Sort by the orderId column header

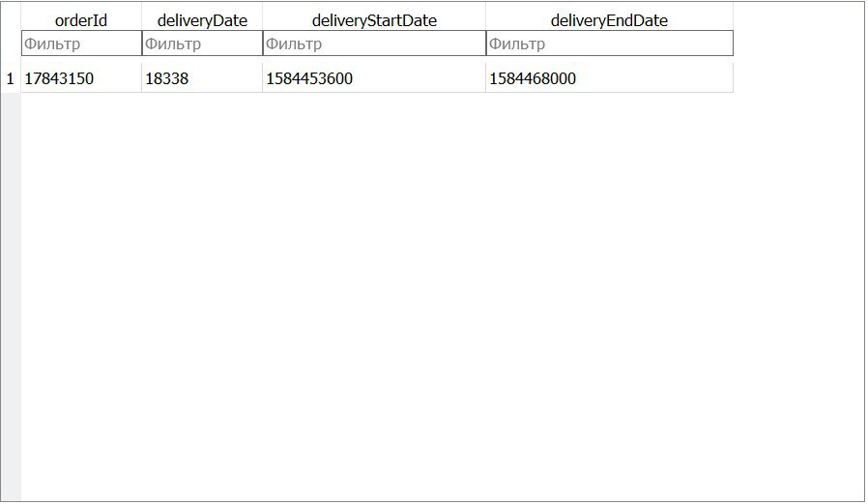[x=81, y=20]
